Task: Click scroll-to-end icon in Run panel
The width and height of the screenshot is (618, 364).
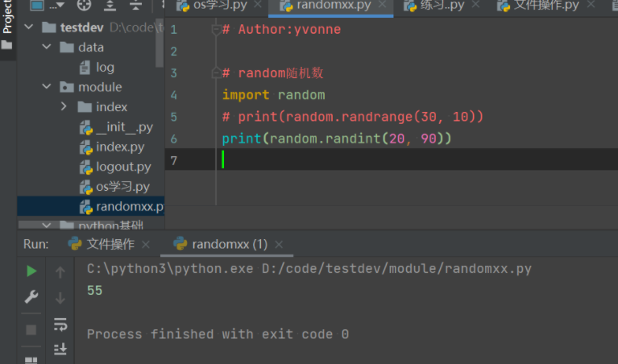Action: (60, 349)
